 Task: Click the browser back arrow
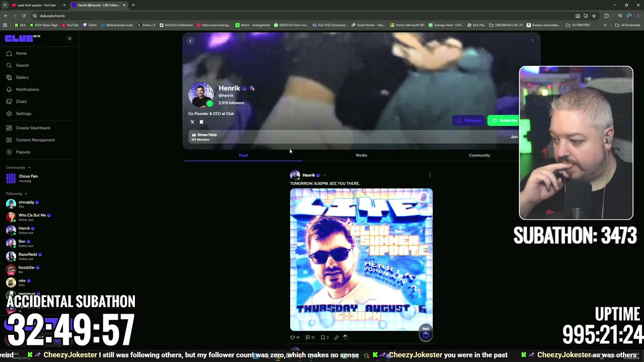(6, 16)
